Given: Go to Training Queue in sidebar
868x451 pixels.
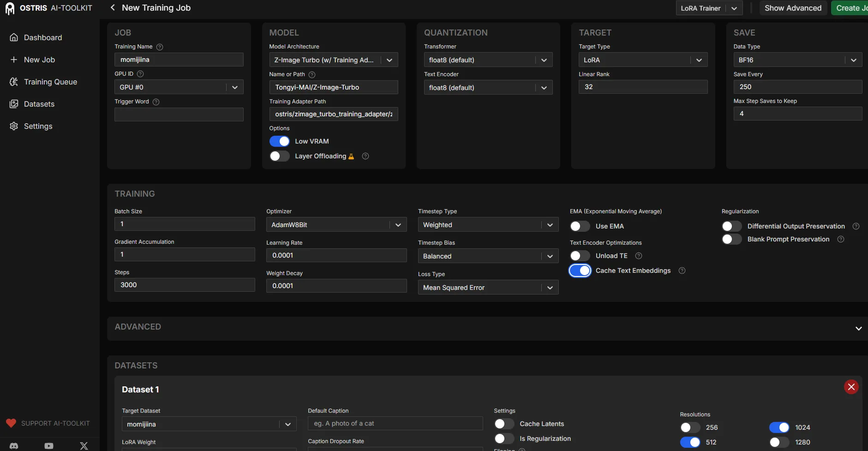Looking at the screenshot, I should coord(50,82).
